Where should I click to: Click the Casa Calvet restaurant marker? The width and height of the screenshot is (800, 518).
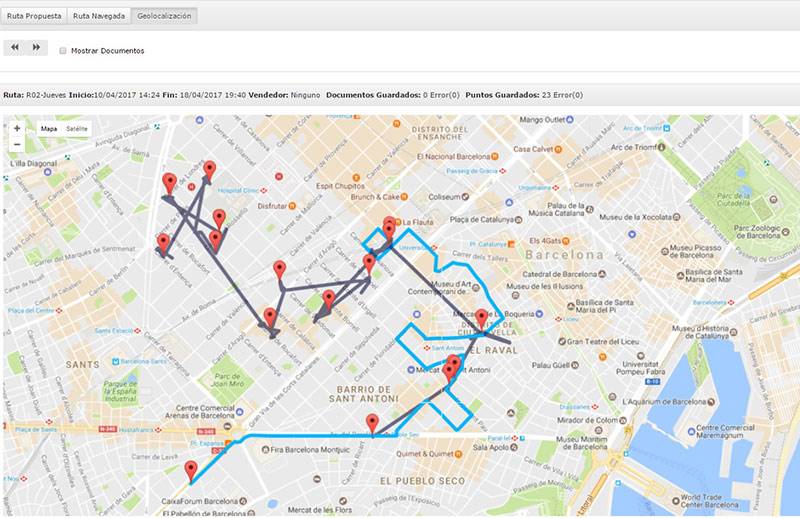point(558,149)
